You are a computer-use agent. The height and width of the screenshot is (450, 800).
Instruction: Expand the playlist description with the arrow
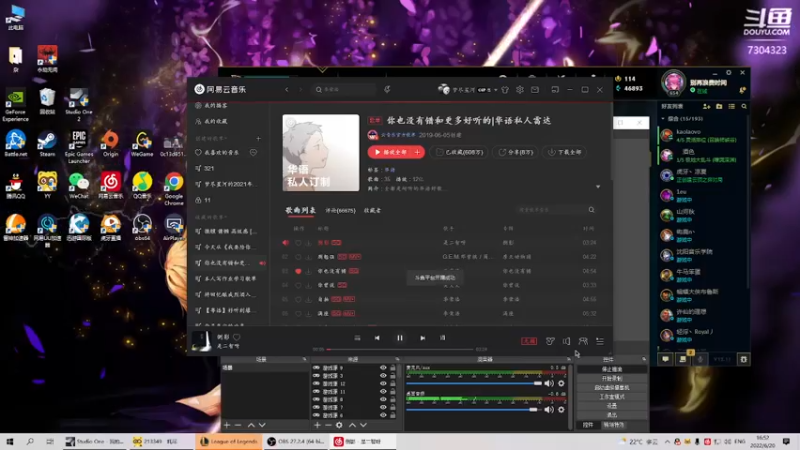(x=598, y=187)
